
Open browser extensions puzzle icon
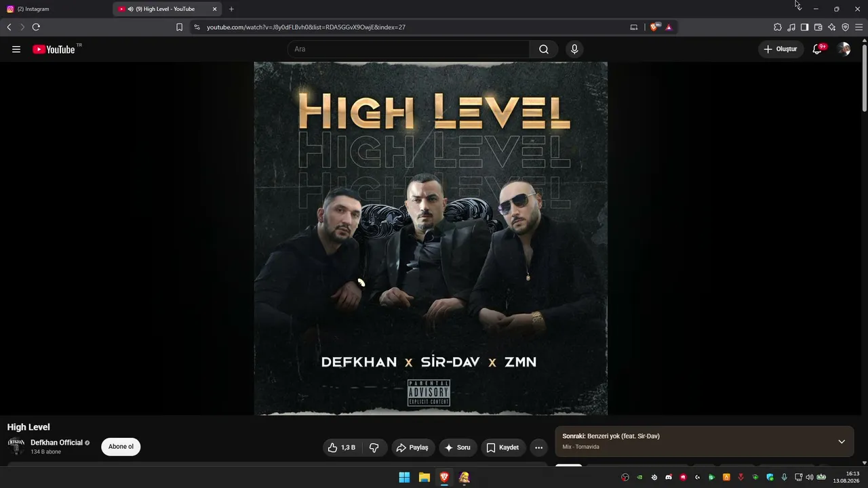(x=778, y=27)
